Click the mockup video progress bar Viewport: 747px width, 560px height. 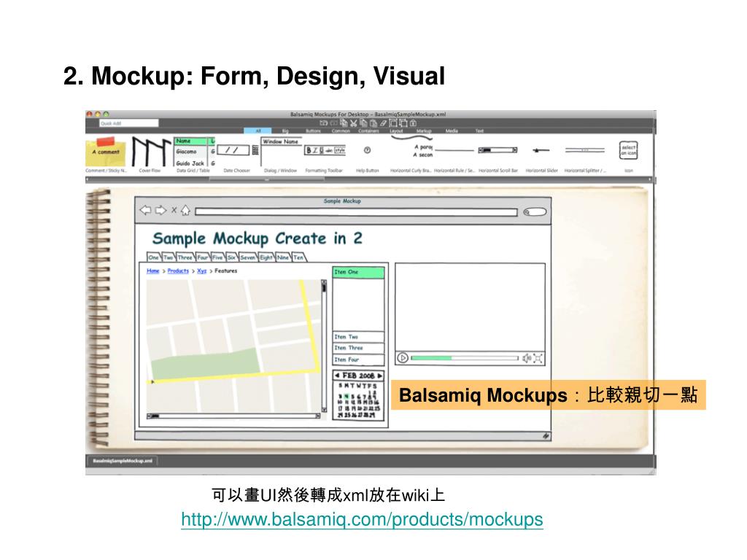click(x=465, y=357)
